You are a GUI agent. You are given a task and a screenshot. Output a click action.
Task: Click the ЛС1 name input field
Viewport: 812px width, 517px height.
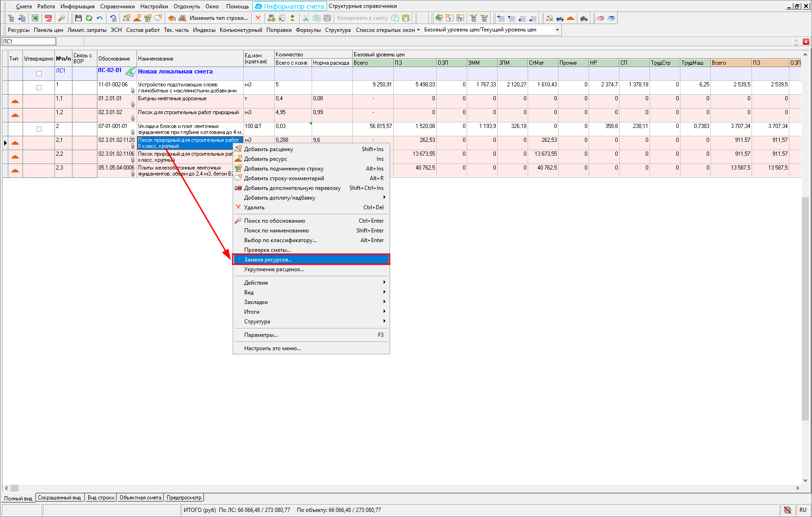[29, 42]
